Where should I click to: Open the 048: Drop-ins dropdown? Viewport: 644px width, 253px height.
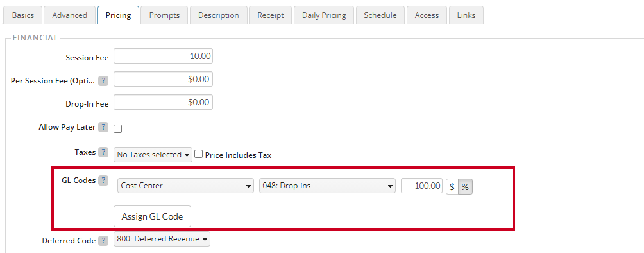327,186
